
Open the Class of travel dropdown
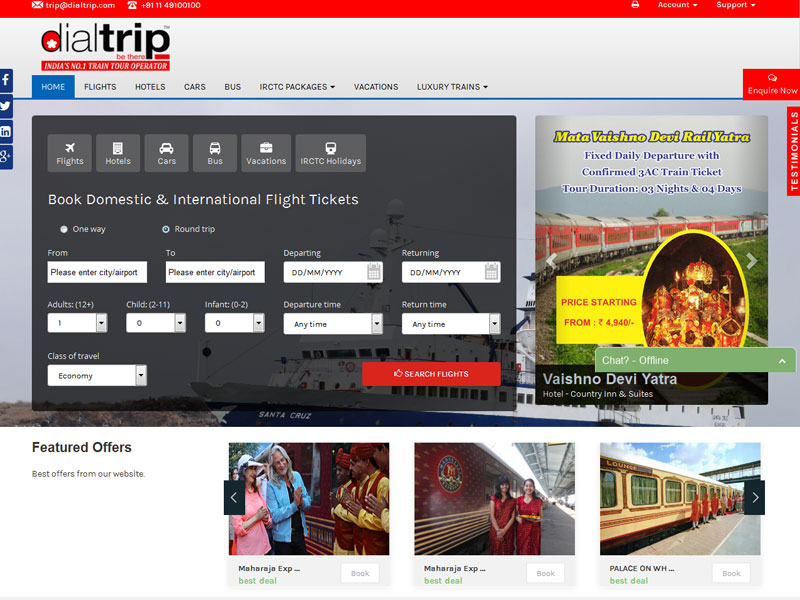[x=97, y=376]
